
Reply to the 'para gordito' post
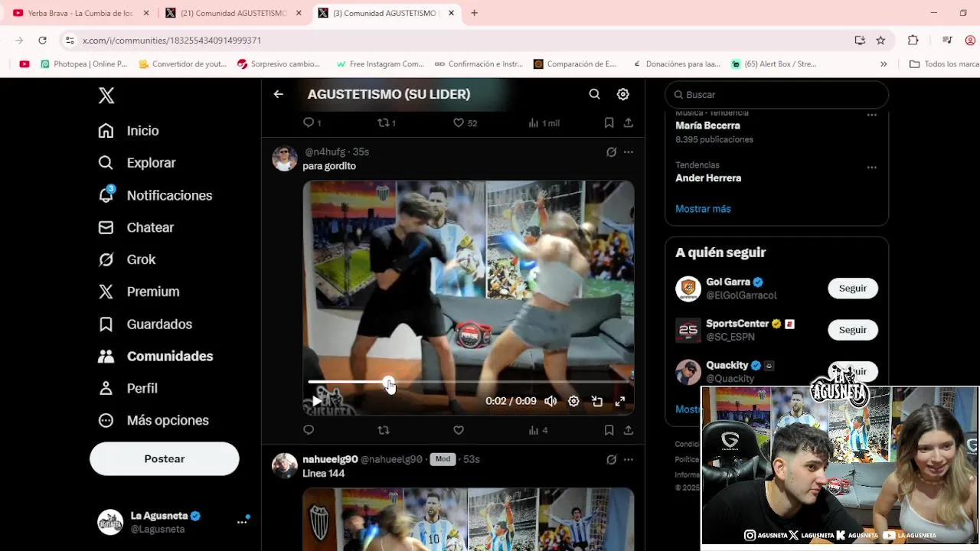pos(309,430)
